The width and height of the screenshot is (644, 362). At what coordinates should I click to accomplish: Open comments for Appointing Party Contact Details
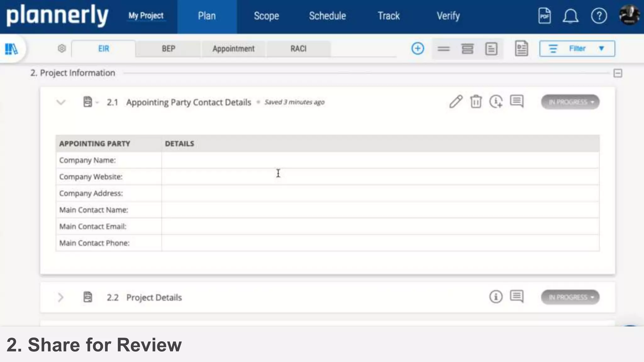tap(517, 101)
